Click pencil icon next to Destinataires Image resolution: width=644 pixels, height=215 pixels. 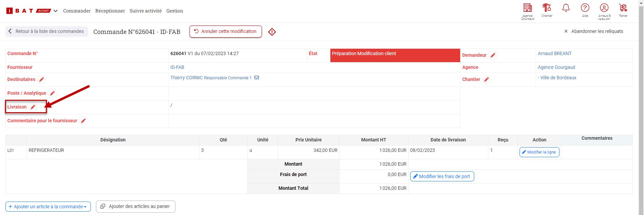click(x=42, y=80)
